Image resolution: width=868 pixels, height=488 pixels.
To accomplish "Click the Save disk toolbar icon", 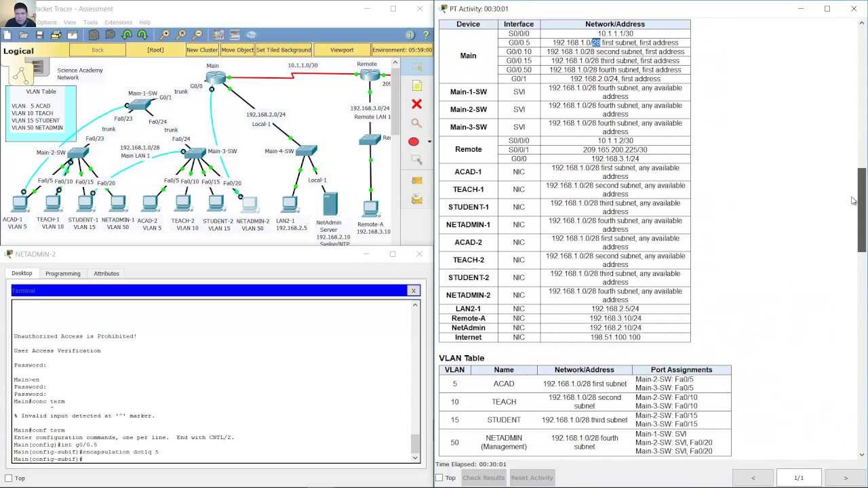I will click(39, 35).
